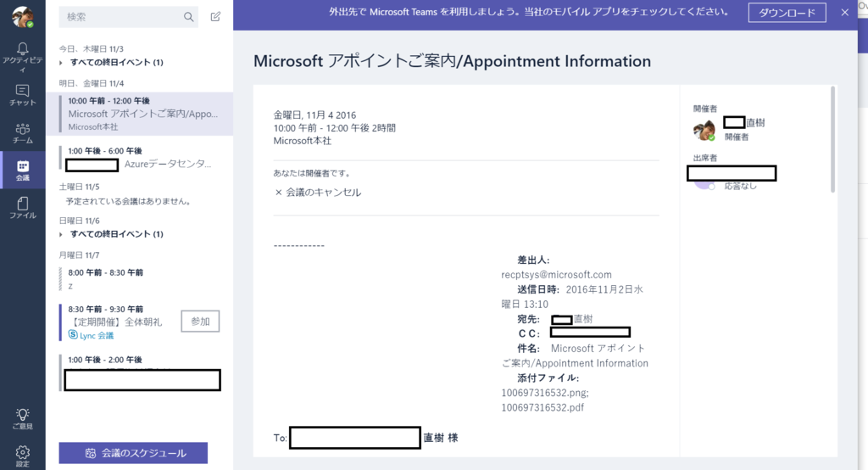Click the ダウンロード button in banner
This screenshot has height=470, width=868.
point(787,13)
